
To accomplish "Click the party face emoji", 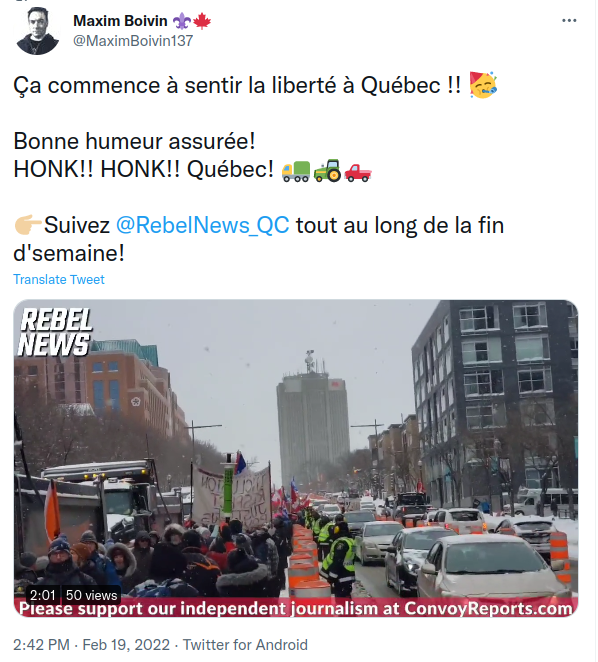I will pyautogui.click(x=483, y=85).
